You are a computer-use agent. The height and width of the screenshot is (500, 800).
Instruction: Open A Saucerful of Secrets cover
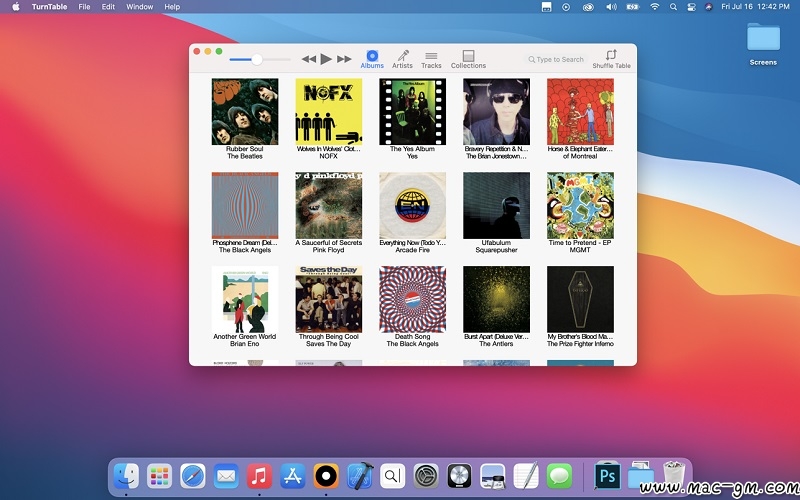[x=329, y=205]
